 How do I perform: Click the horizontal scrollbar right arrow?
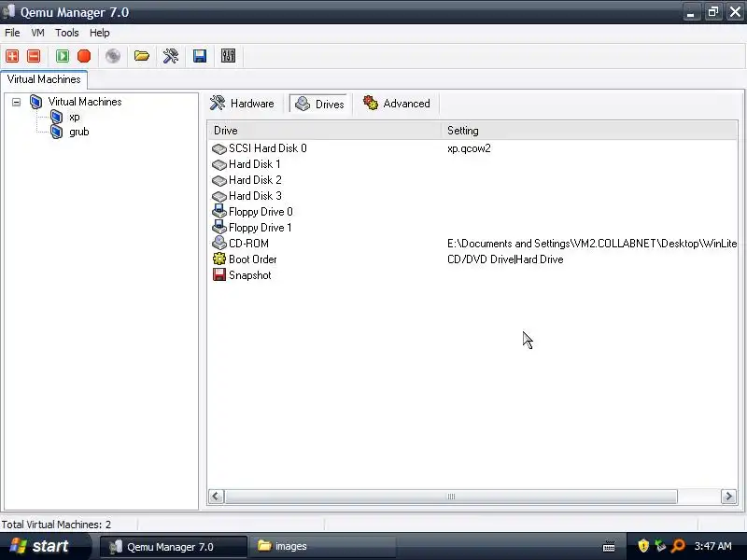728,497
